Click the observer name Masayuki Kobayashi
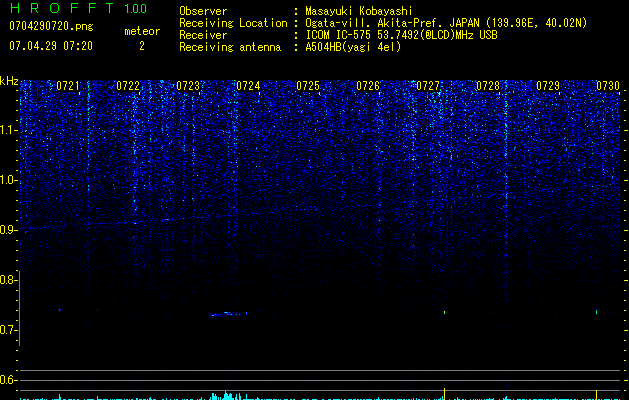This screenshot has width=629, height=400. pyautogui.click(x=359, y=11)
